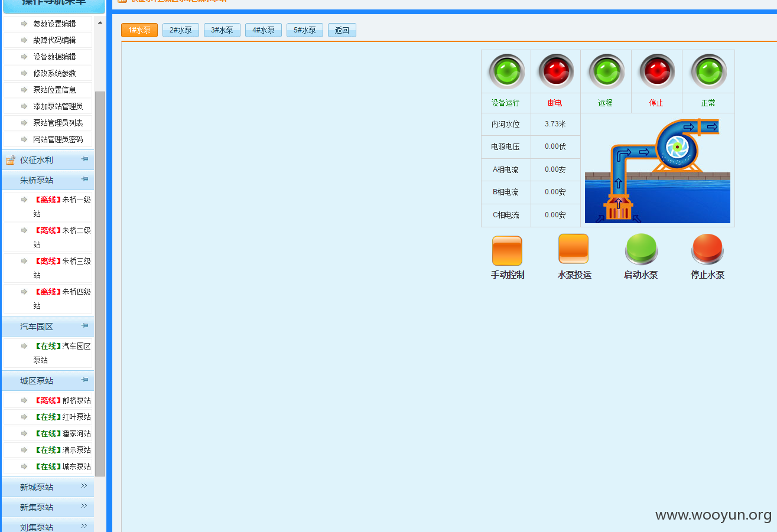Click the green 正常 indicator light
Viewport: 777px width, 532px height.
tap(708, 71)
